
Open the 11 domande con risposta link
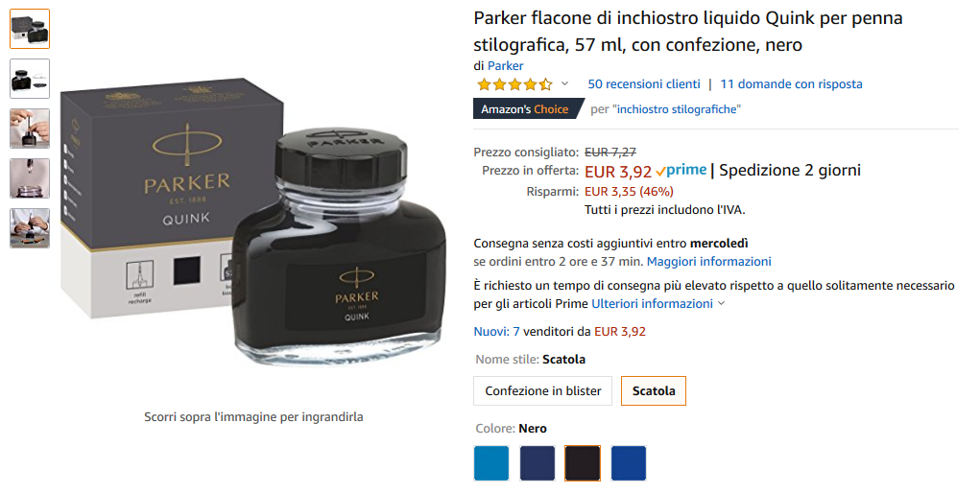(x=791, y=84)
